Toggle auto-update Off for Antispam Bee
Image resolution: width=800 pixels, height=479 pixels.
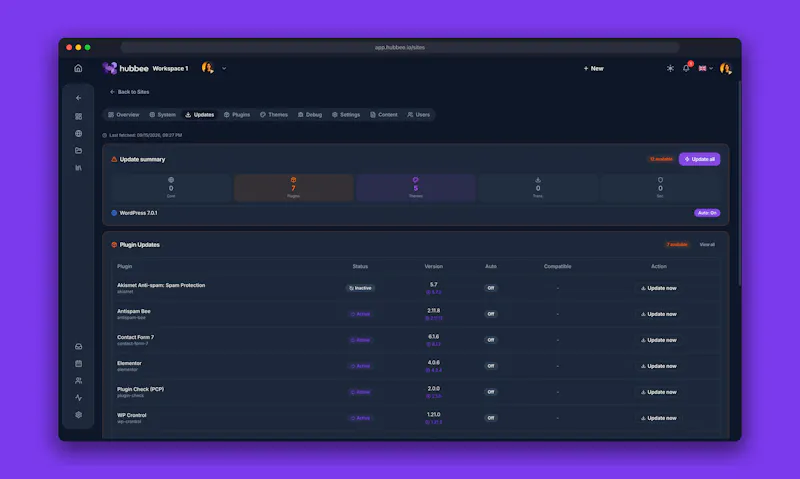[490, 314]
